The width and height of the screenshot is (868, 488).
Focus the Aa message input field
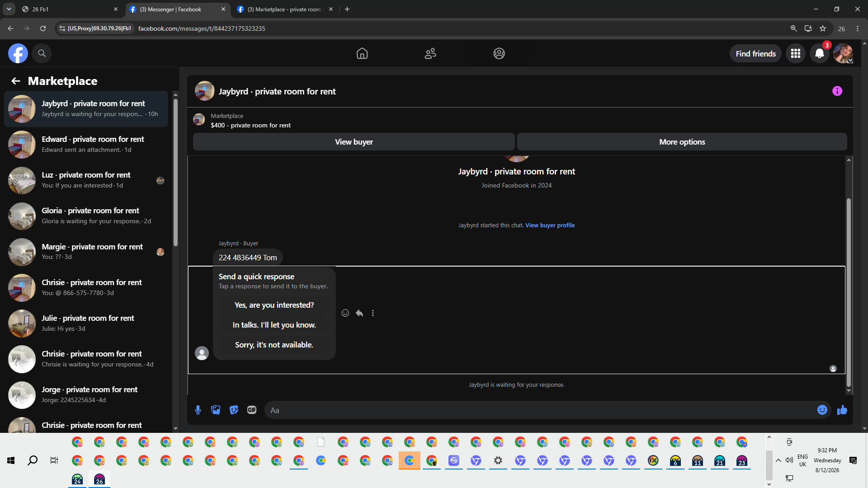pyautogui.click(x=542, y=410)
